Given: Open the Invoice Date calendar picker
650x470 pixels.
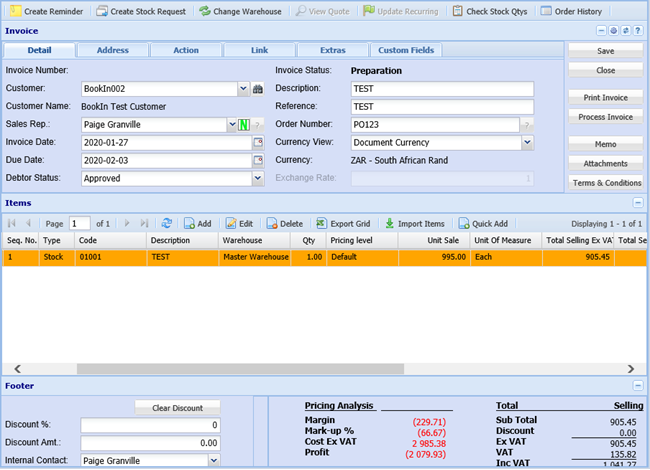Looking at the screenshot, I should click(x=257, y=142).
